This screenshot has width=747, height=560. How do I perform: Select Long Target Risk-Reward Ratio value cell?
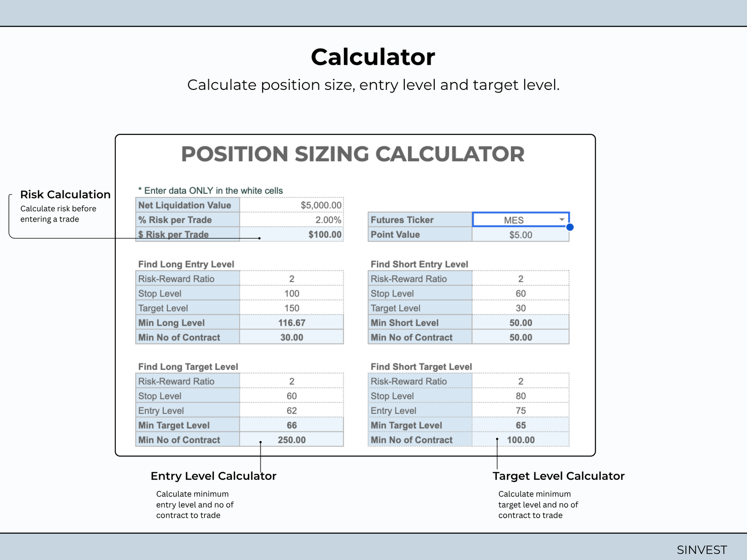click(x=292, y=381)
